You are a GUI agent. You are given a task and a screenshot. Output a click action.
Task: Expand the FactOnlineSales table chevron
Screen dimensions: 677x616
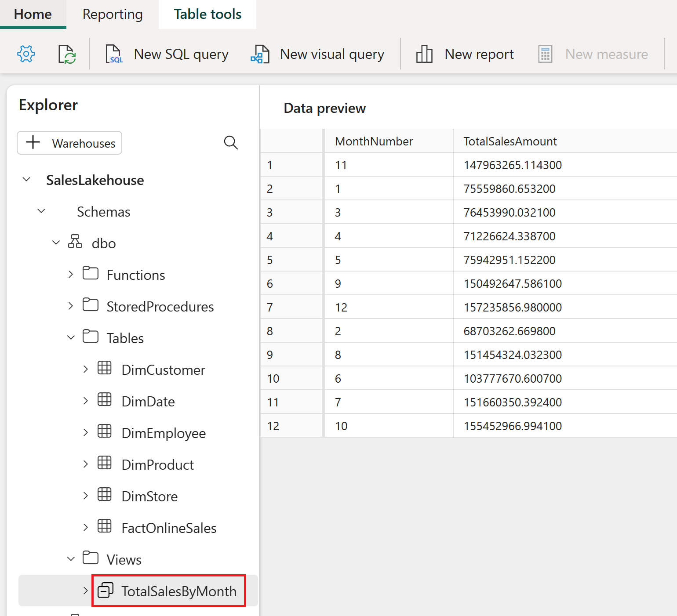coord(86,527)
